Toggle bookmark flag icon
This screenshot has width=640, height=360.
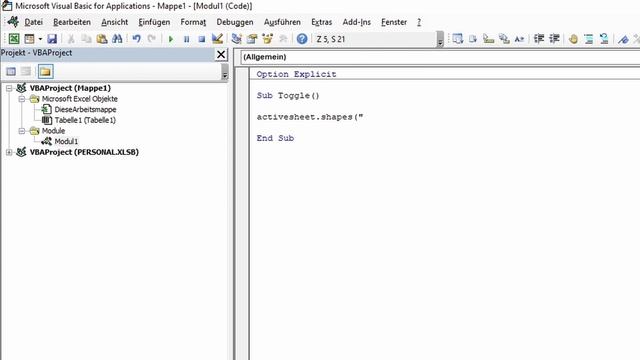coord(623,39)
